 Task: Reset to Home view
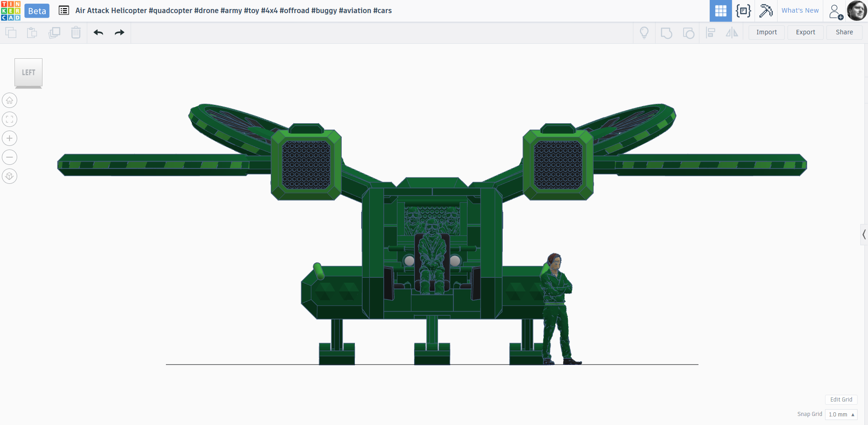click(x=9, y=100)
